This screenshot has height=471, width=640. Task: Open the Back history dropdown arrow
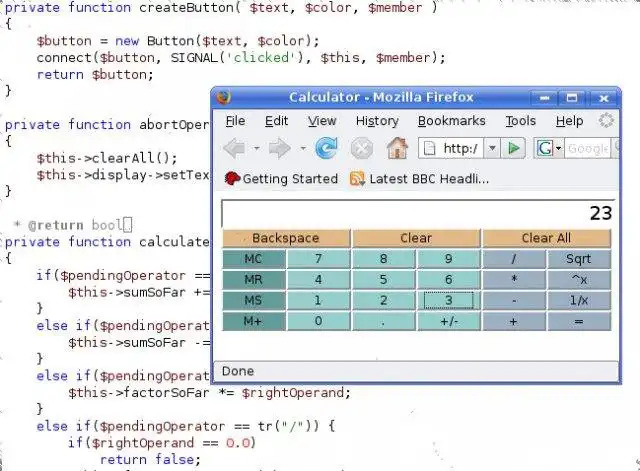[256, 148]
